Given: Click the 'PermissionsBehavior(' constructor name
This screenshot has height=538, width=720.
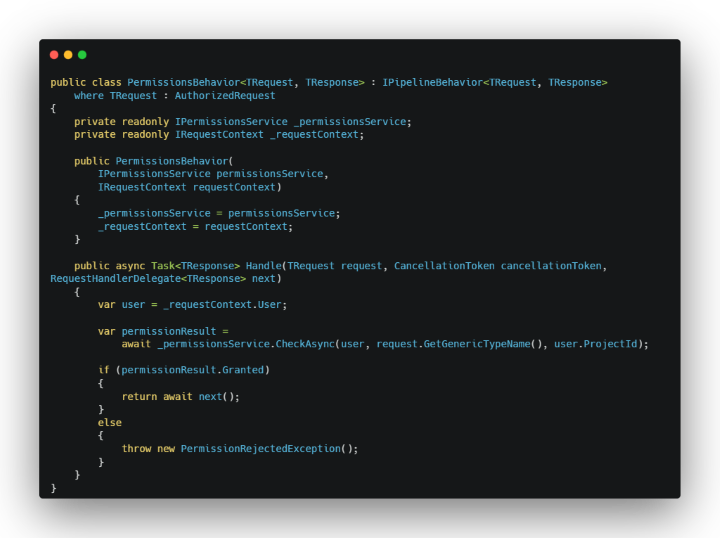Looking at the screenshot, I should (174, 161).
